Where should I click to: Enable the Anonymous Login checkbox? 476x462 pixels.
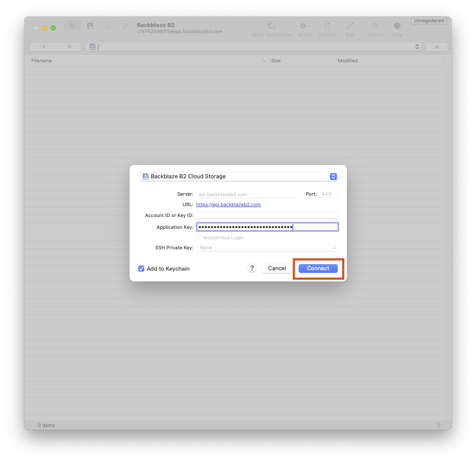point(199,238)
